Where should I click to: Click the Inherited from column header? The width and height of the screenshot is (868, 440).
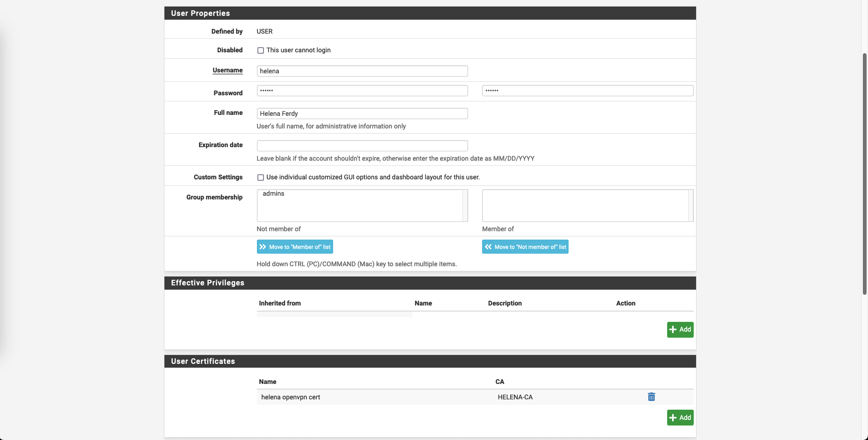coord(280,304)
